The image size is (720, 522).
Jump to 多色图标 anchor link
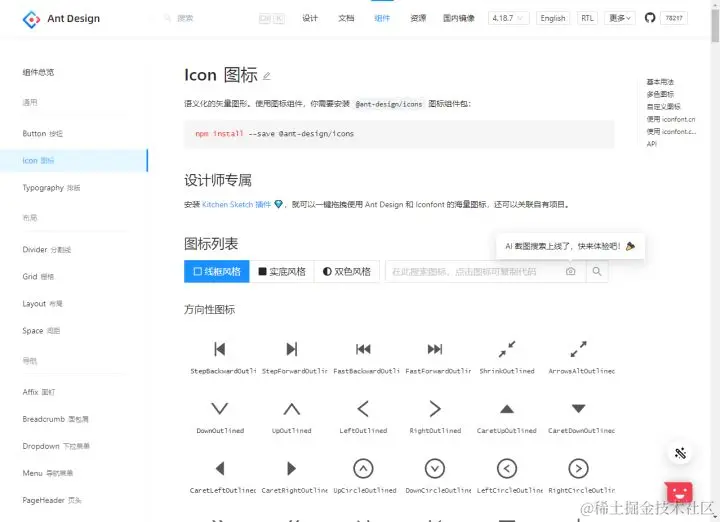pyautogui.click(x=660, y=94)
